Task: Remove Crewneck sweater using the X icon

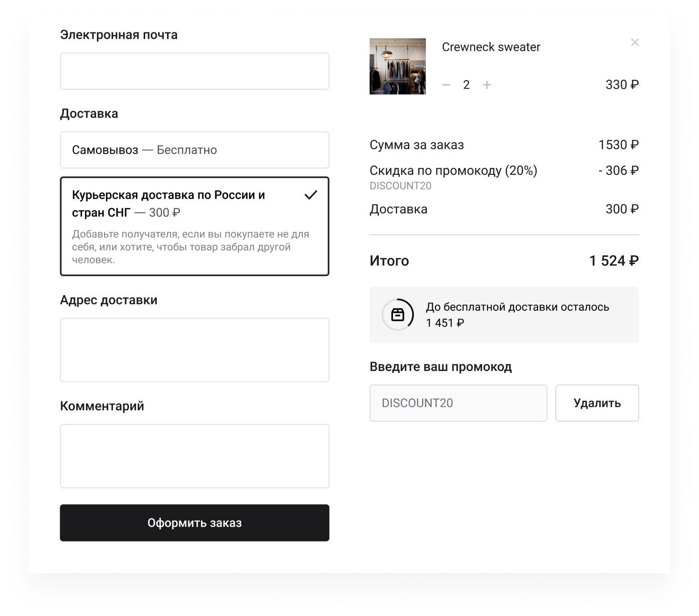Action: (x=635, y=42)
